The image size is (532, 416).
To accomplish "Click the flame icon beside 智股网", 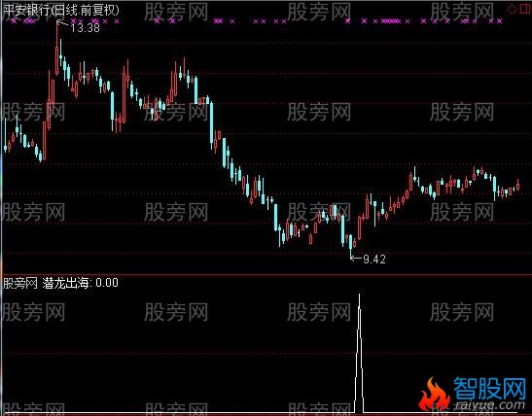I will pyautogui.click(x=434, y=395).
